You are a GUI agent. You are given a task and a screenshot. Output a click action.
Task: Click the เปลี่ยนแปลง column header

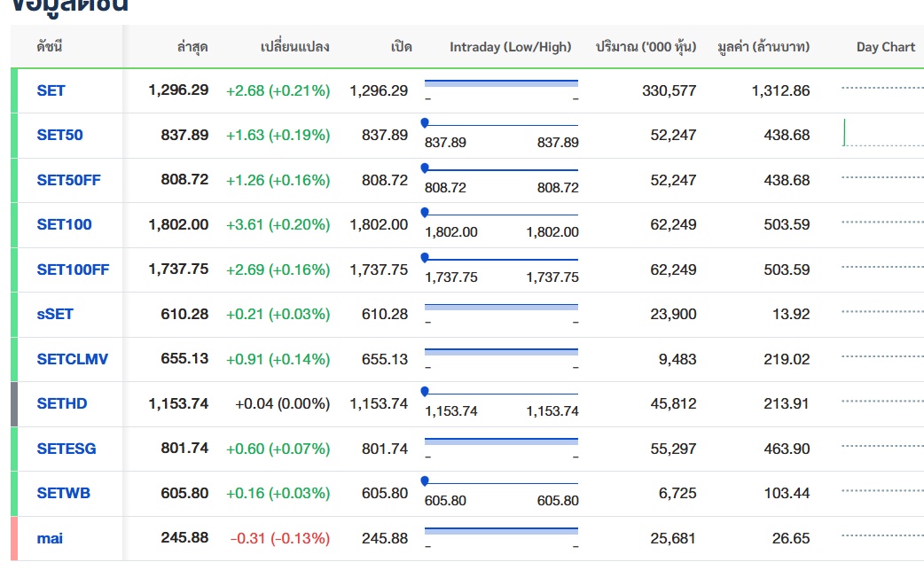pos(294,47)
